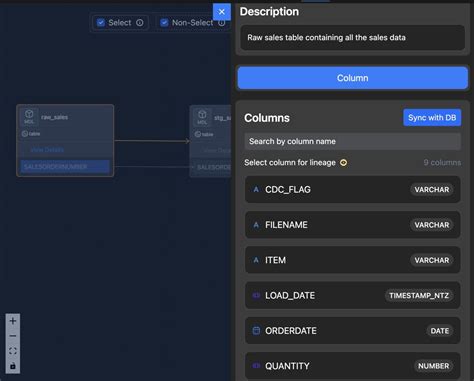Click the text type icon beside ITEM
Screen dimensions: 474x381
click(x=256, y=260)
